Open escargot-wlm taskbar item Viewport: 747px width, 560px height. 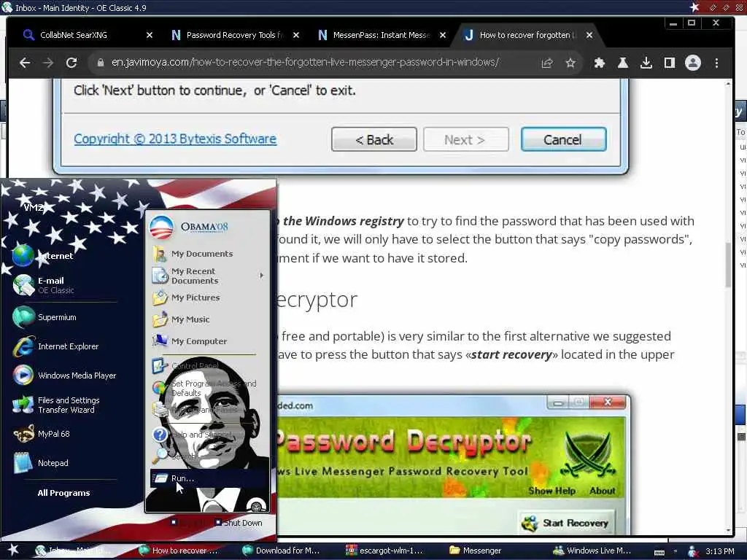coord(385,551)
